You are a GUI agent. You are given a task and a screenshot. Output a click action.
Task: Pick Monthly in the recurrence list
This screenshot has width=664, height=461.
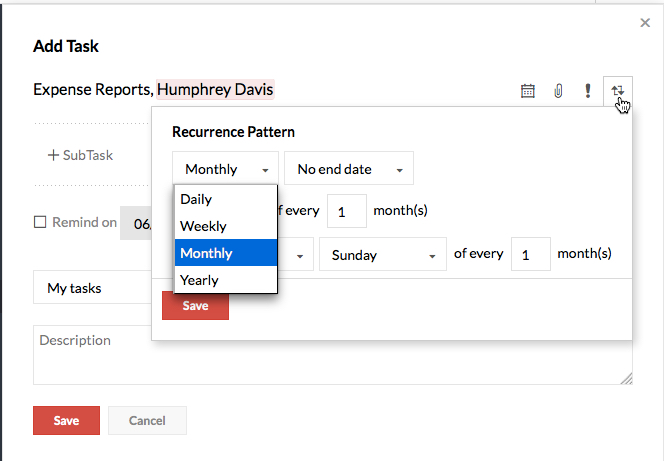tap(206, 253)
